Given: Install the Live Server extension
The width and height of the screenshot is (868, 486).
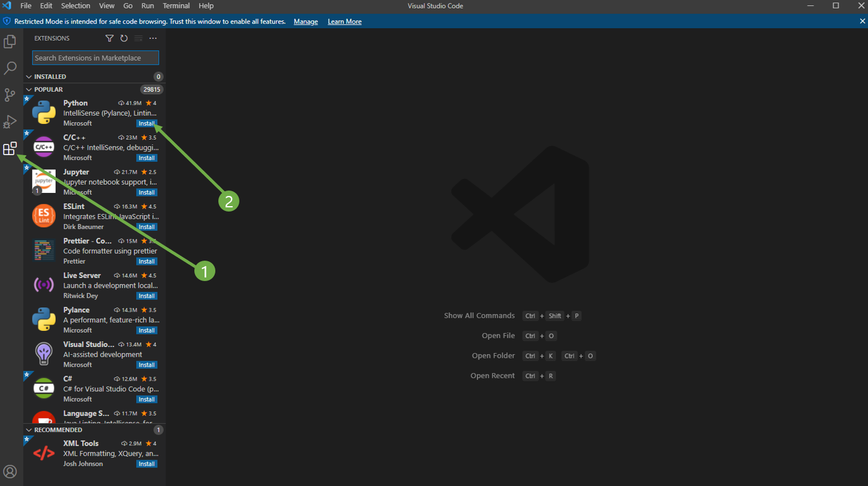Looking at the screenshot, I should click(x=146, y=296).
